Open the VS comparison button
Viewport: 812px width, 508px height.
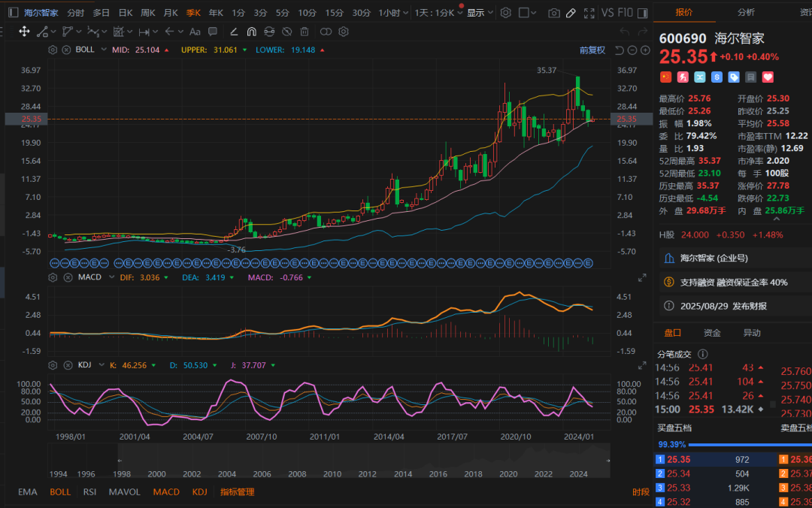click(607, 13)
